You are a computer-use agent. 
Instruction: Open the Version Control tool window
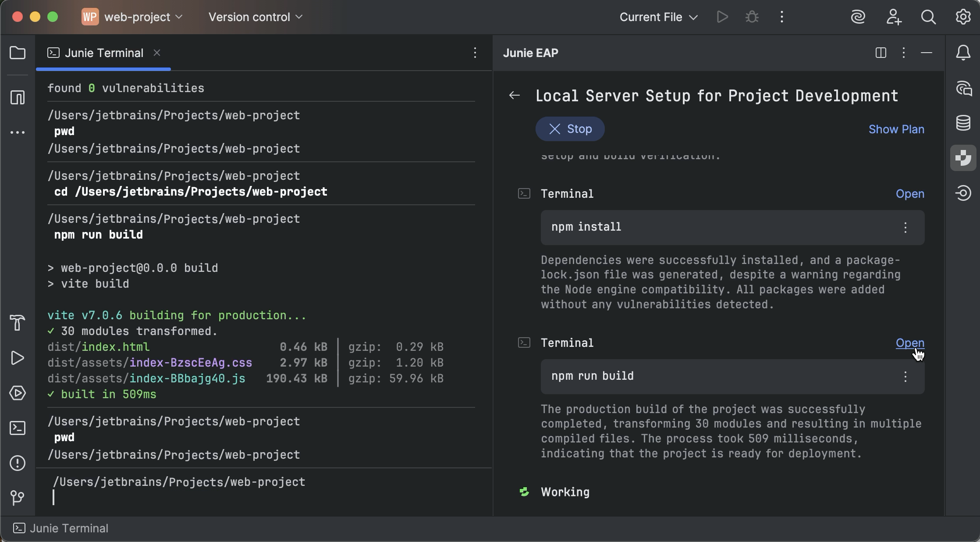(18, 498)
